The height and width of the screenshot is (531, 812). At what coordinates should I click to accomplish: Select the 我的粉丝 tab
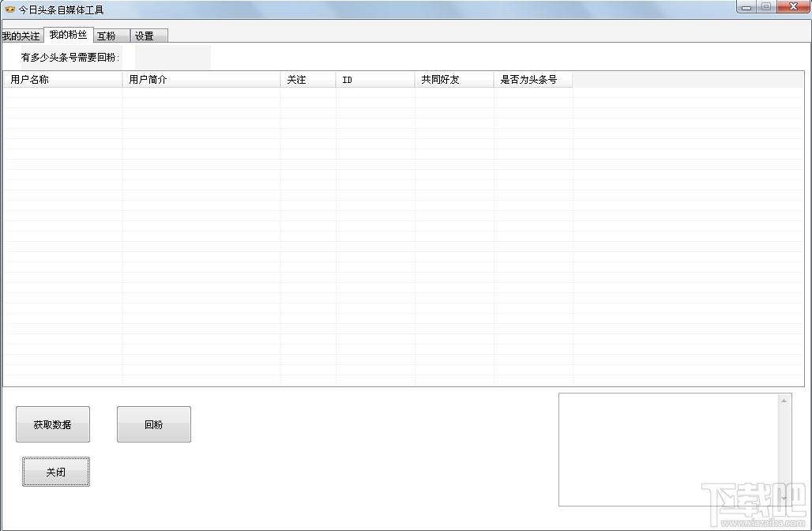tap(69, 35)
